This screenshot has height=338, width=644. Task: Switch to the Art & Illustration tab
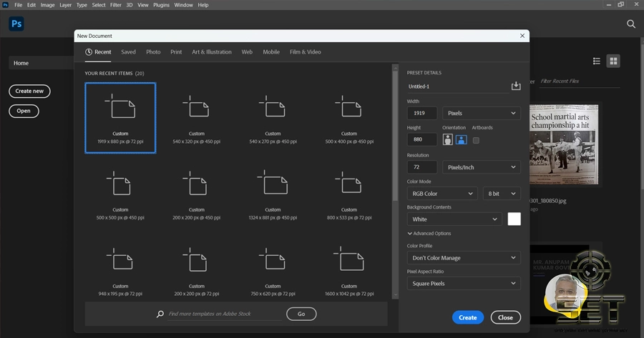(212, 52)
